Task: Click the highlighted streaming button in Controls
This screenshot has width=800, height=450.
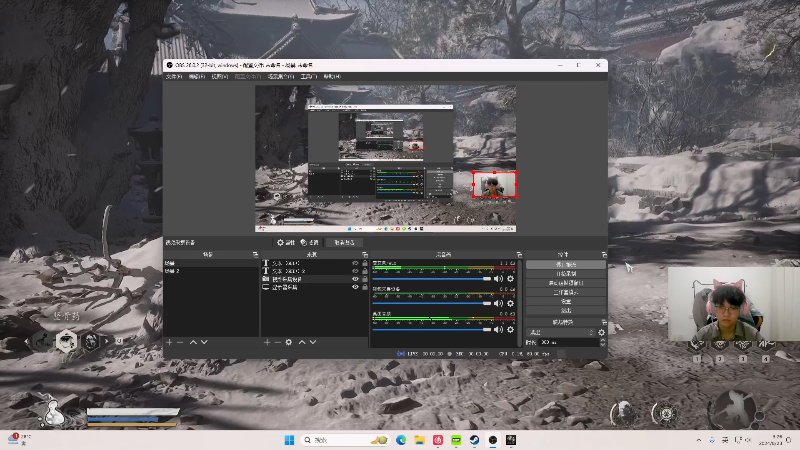Action: click(566, 264)
